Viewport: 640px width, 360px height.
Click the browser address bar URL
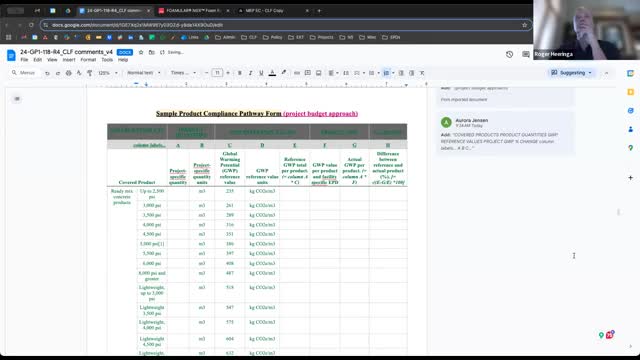tap(137, 25)
